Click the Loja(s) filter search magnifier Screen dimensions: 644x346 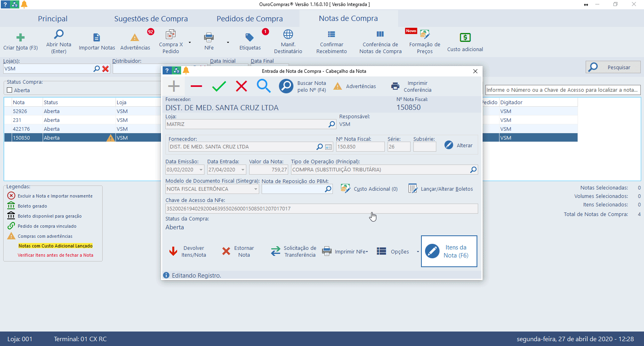(x=97, y=69)
